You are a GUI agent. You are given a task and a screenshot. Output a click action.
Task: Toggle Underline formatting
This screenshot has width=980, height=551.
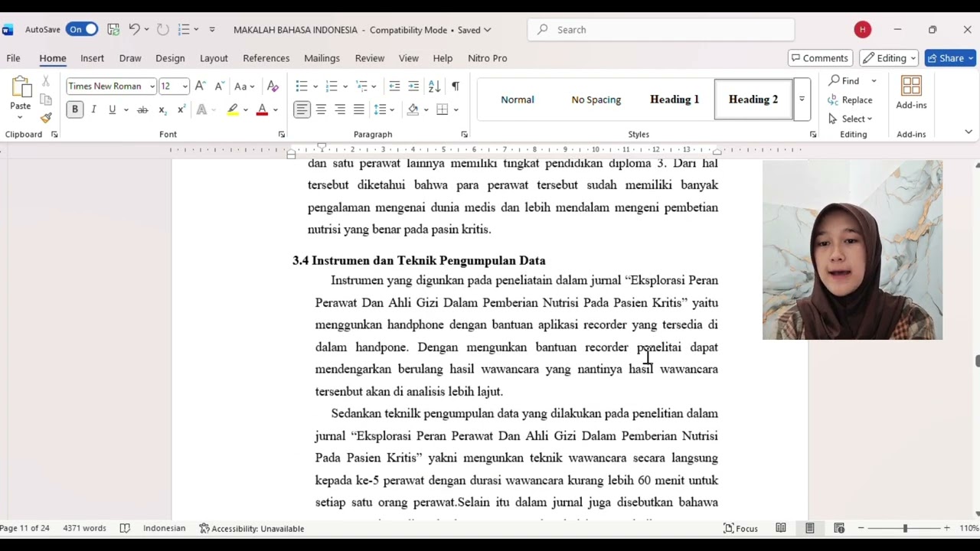[112, 109]
